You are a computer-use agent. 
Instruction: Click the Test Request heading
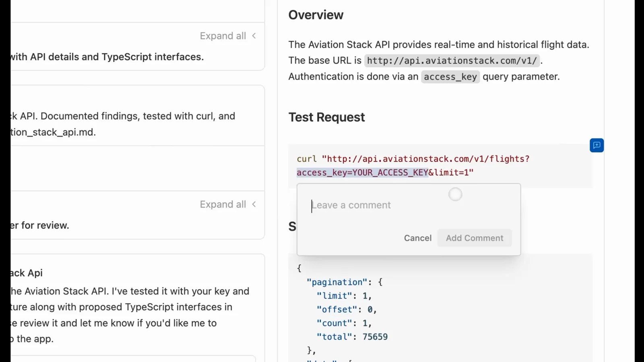(326, 117)
